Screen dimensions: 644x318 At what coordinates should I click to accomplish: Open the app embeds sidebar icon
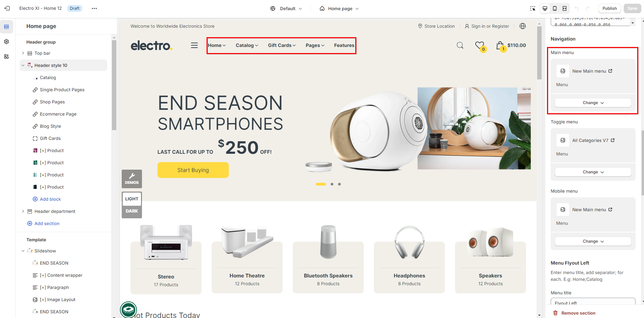(x=6, y=56)
